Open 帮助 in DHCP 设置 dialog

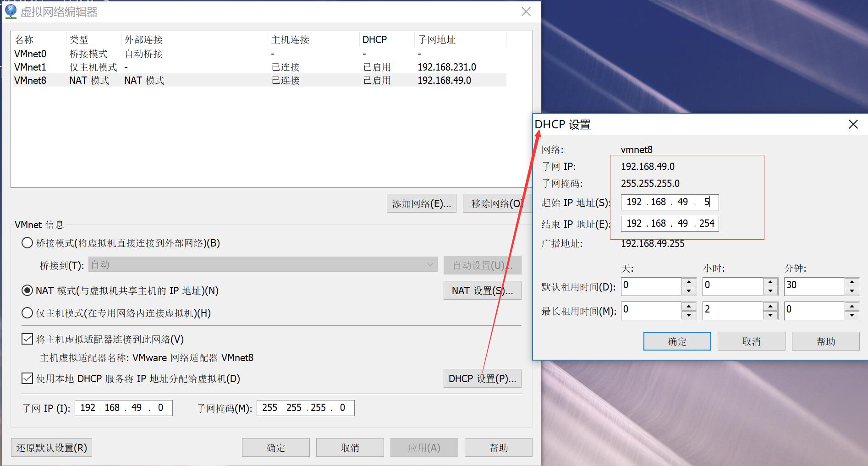tap(826, 341)
